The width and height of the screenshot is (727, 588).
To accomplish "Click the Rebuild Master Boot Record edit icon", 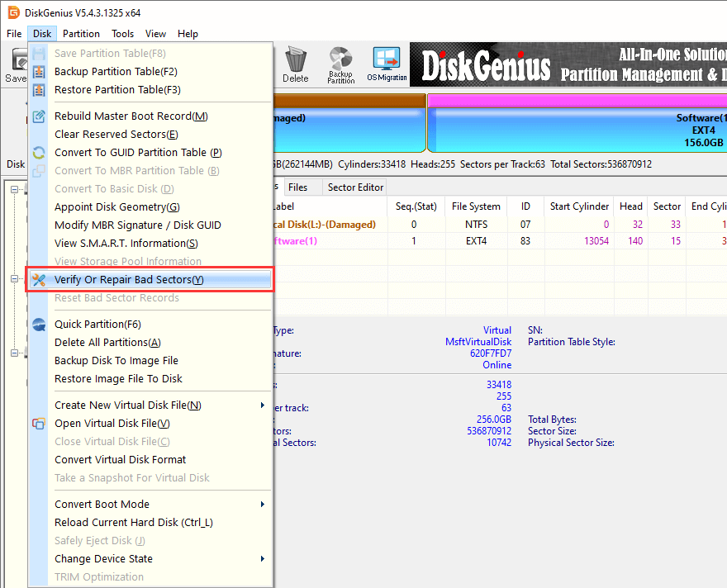I will [x=39, y=116].
